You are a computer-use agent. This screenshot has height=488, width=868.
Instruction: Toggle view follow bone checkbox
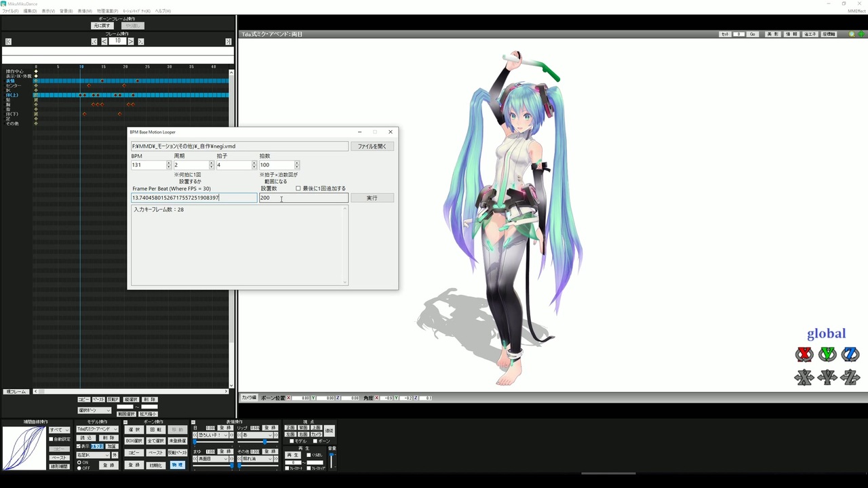(315, 441)
